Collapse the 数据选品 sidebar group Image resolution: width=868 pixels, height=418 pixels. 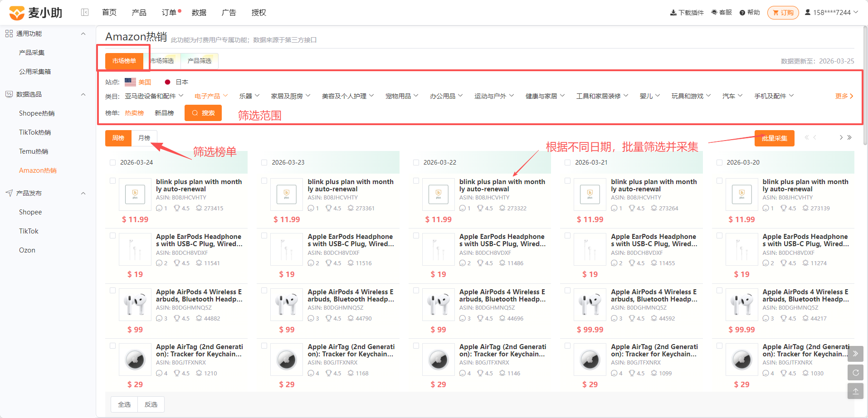click(83, 94)
